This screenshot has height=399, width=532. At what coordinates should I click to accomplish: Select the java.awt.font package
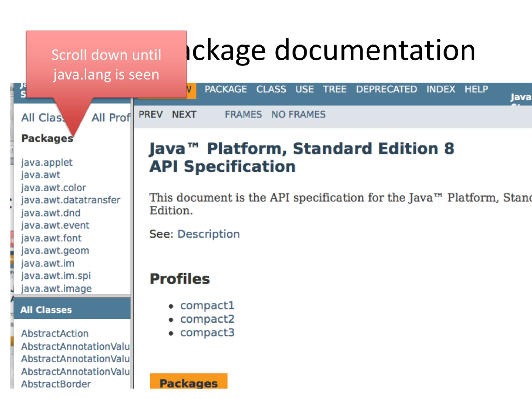tap(51, 238)
